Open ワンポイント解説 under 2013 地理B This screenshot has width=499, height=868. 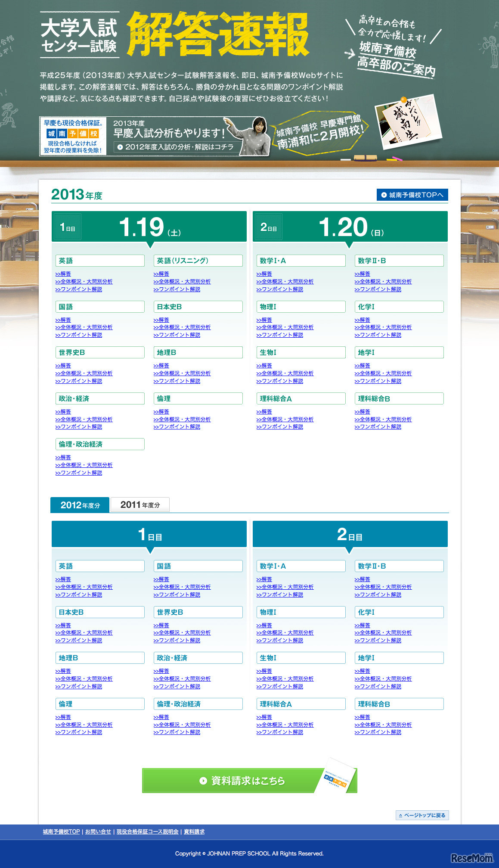[177, 381]
